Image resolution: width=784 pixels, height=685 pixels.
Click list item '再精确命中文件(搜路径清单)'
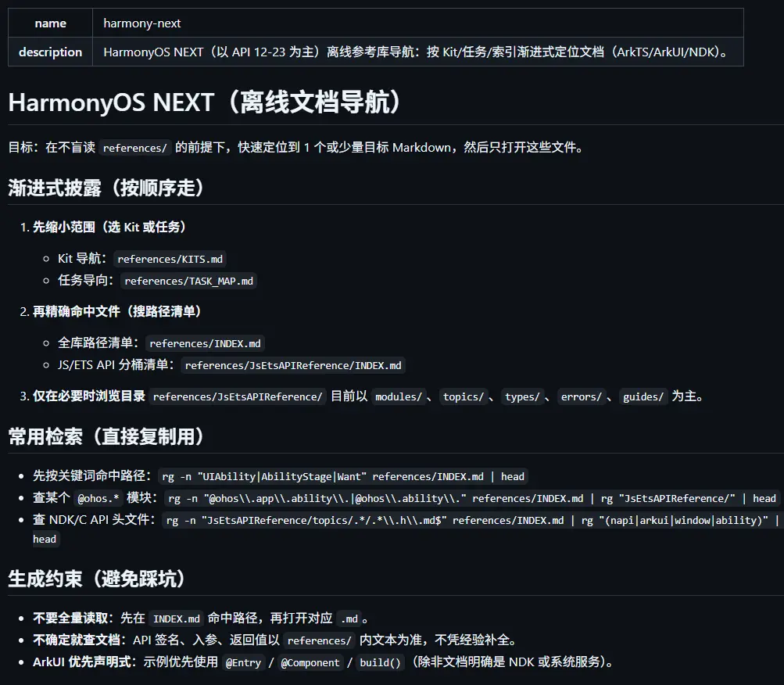tap(116, 312)
